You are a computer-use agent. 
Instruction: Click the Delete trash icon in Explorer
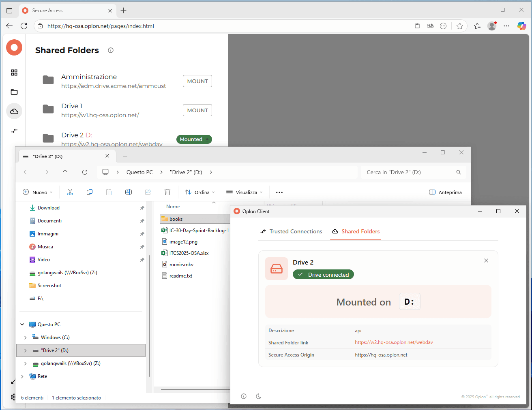point(167,192)
